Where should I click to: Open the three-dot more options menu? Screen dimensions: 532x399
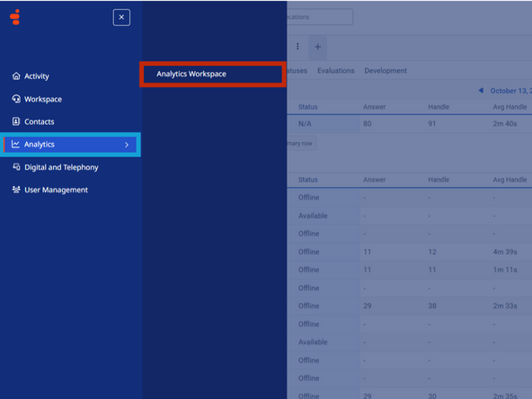coord(297,47)
